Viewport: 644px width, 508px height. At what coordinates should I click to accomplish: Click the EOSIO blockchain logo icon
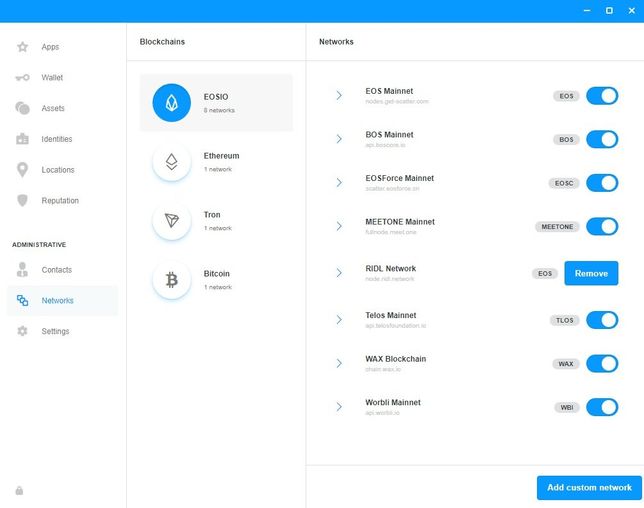click(171, 102)
